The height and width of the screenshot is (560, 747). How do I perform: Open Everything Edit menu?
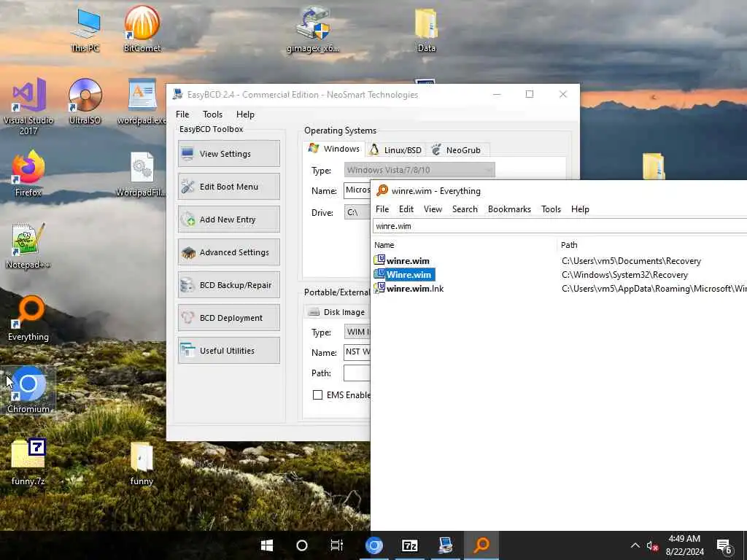[406, 209]
